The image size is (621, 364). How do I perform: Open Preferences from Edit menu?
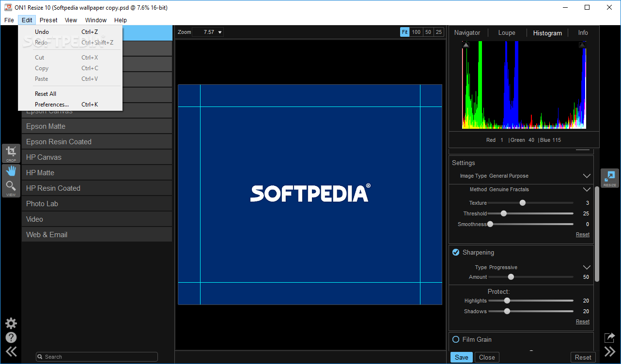pos(70,105)
